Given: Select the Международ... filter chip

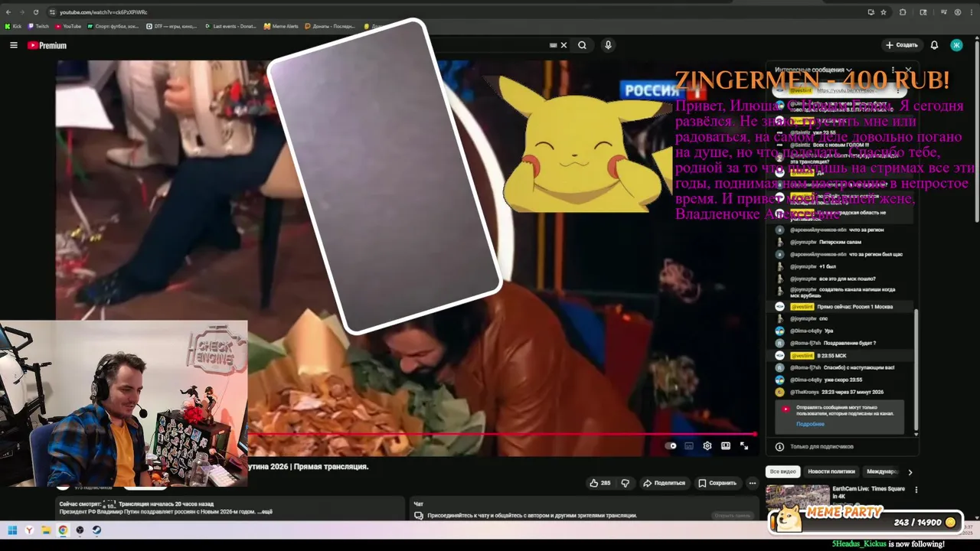Looking at the screenshot, I should pyautogui.click(x=881, y=471).
